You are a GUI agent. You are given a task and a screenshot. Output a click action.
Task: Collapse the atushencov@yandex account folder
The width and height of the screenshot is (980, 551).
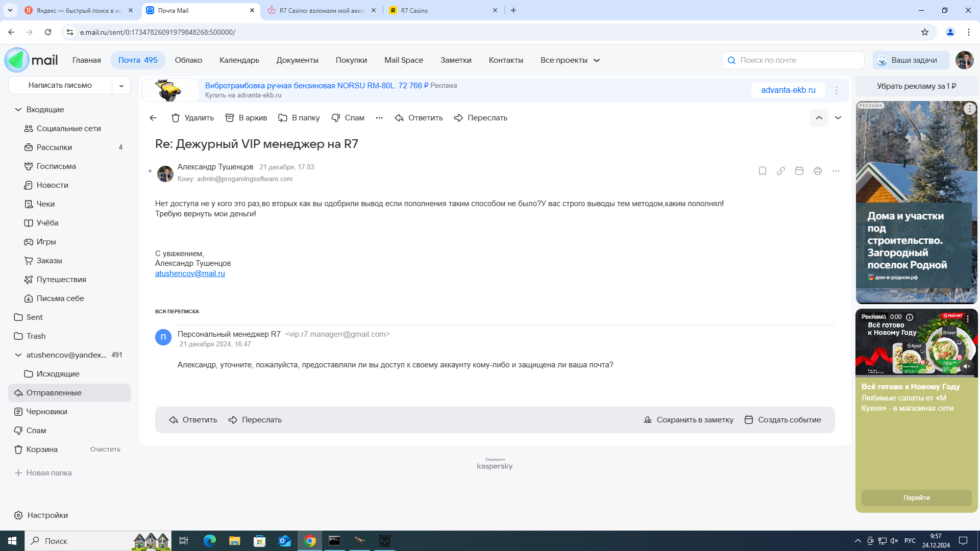(18, 355)
